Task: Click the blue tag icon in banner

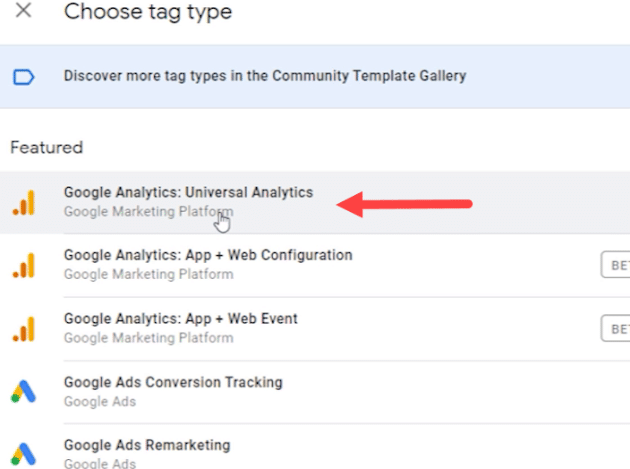Action: [24, 77]
